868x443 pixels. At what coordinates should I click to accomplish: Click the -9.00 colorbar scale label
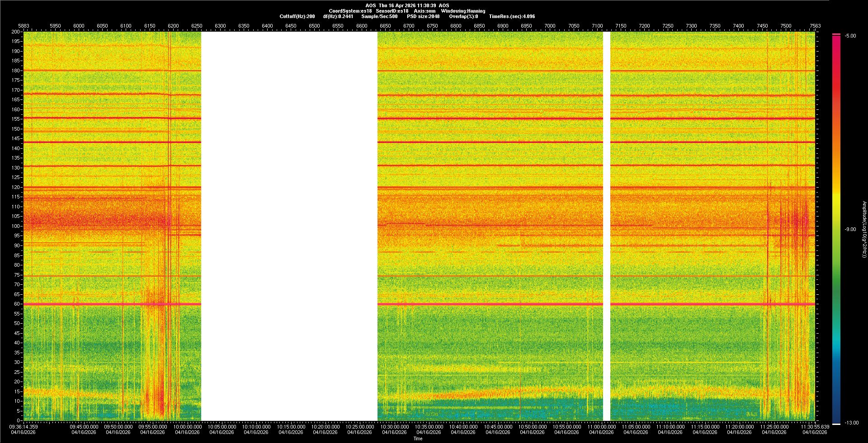(x=850, y=230)
